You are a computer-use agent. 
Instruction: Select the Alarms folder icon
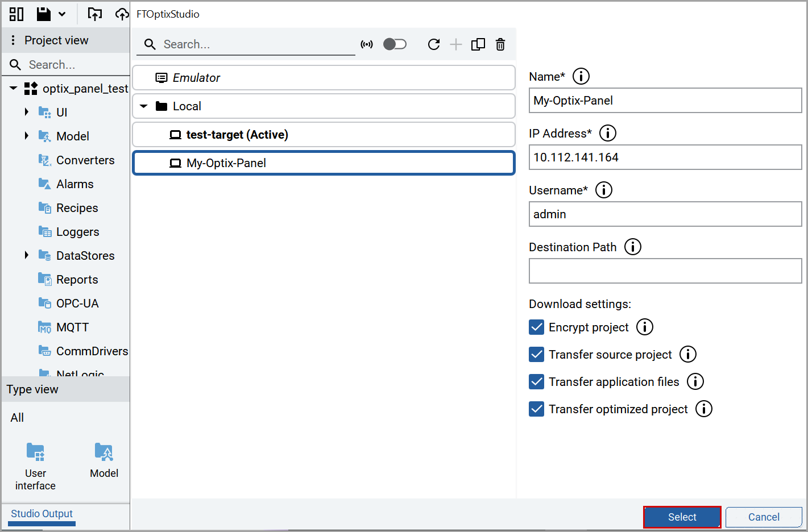pos(44,184)
